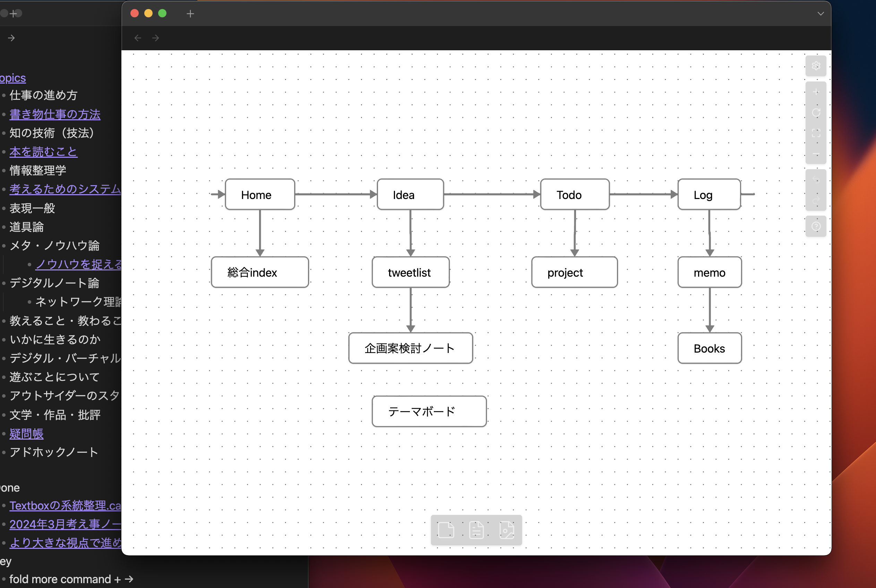Expand the tab list chevron
The height and width of the screenshot is (588, 876).
tap(821, 14)
